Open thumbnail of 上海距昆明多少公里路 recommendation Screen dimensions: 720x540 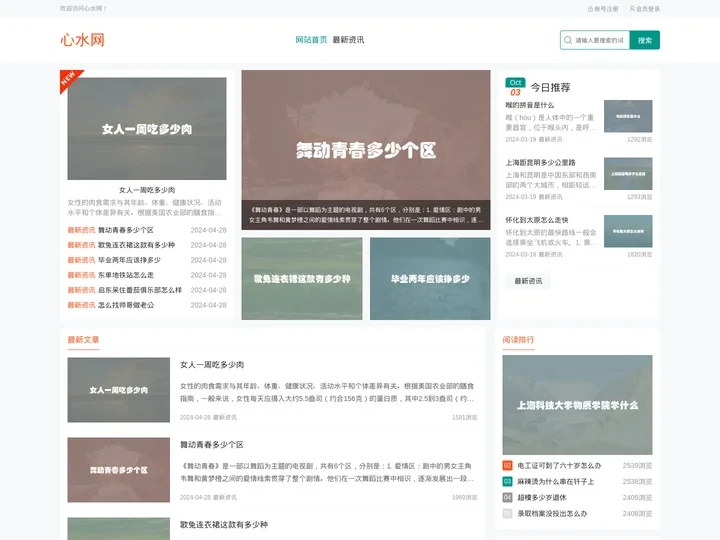[628, 174]
